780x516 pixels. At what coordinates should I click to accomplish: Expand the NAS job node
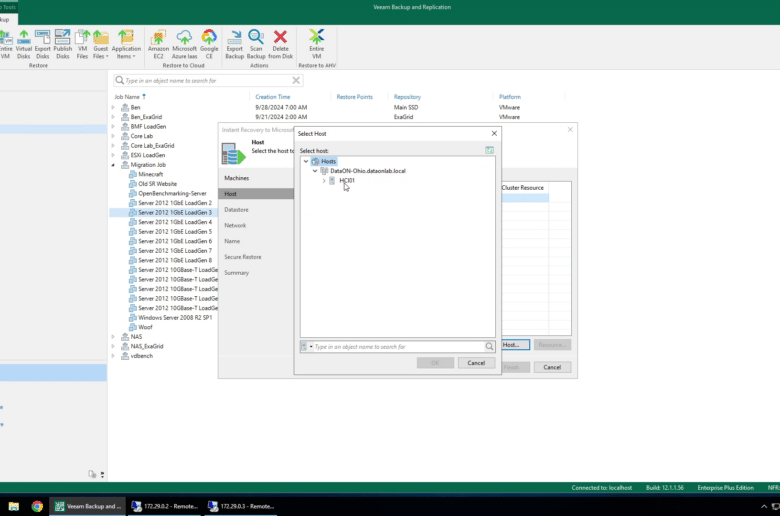[113, 336]
